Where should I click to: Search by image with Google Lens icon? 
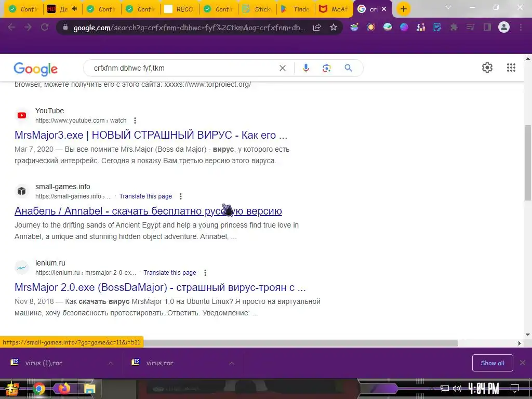pyautogui.click(x=326, y=68)
